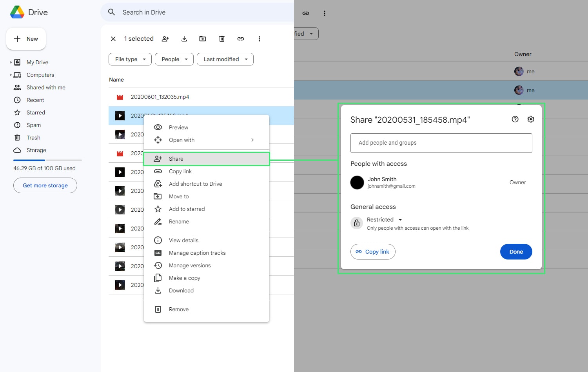Click the Done button in Share dialog
Viewport: 588px width, 372px height.
point(516,251)
